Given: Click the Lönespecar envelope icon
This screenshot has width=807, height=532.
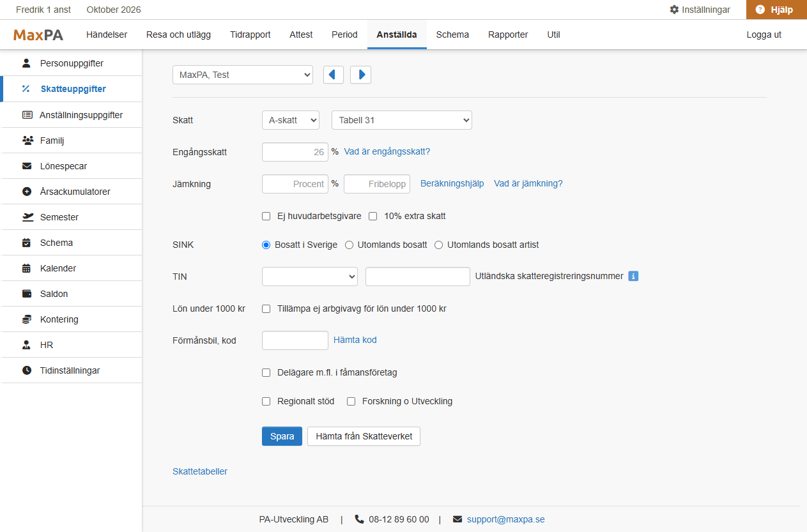Looking at the screenshot, I should pyautogui.click(x=27, y=166).
